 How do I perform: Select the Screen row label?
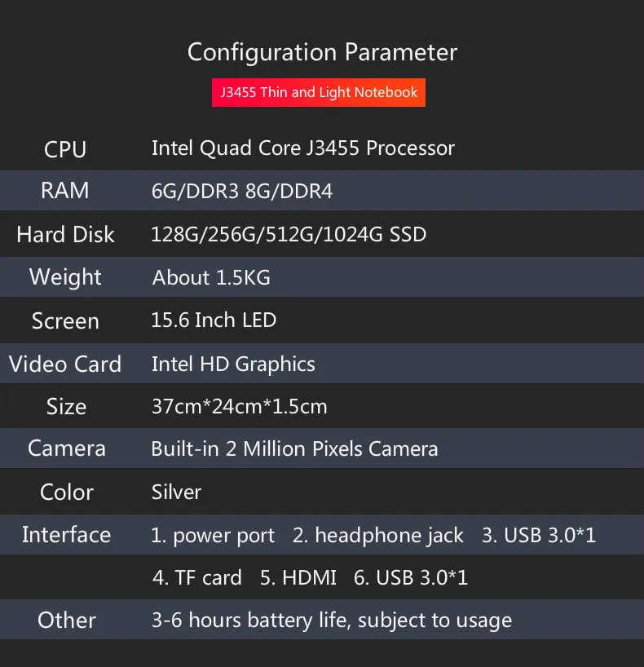pyautogui.click(x=65, y=320)
